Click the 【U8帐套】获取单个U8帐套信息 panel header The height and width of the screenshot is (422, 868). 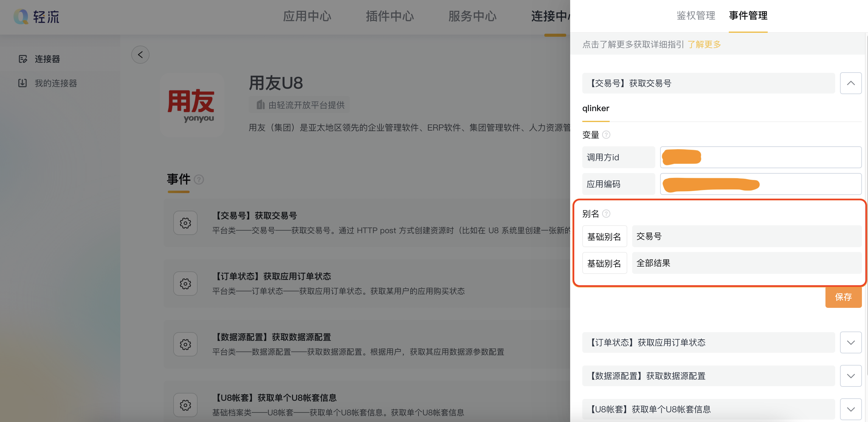point(708,409)
